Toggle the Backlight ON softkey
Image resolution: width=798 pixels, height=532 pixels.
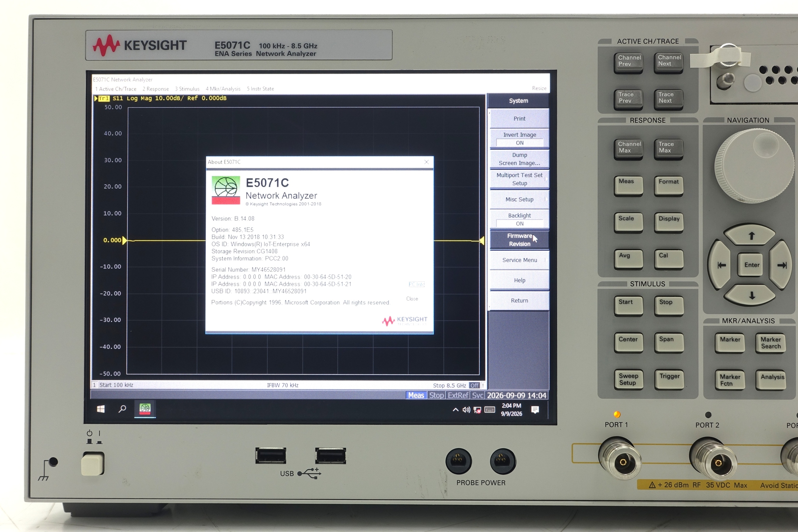click(x=519, y=219)
